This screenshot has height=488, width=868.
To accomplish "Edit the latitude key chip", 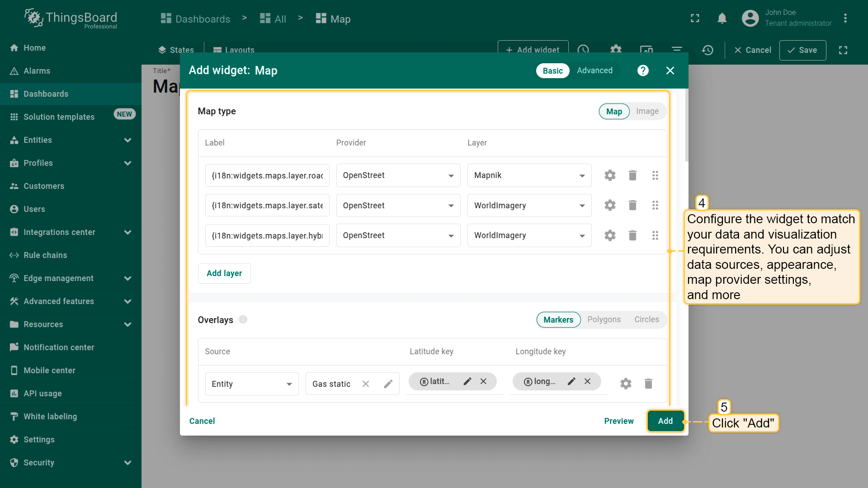I will 467,381.
